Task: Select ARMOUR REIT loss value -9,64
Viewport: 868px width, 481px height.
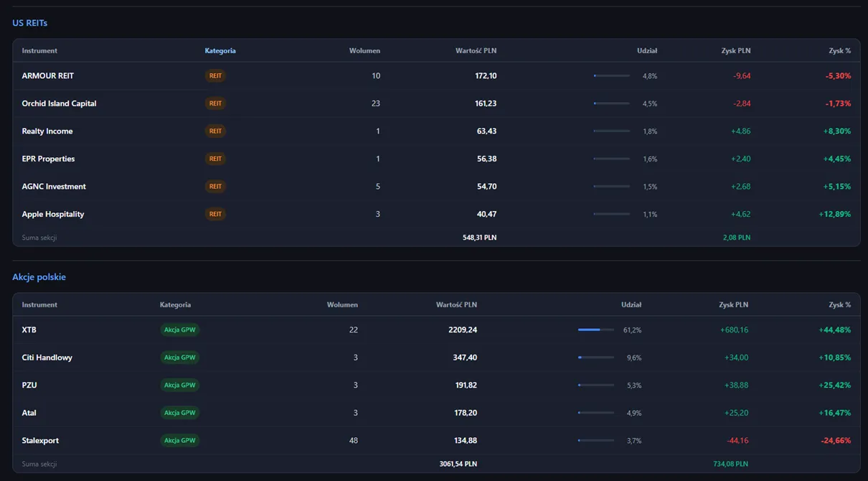Action: click(742, 76)
